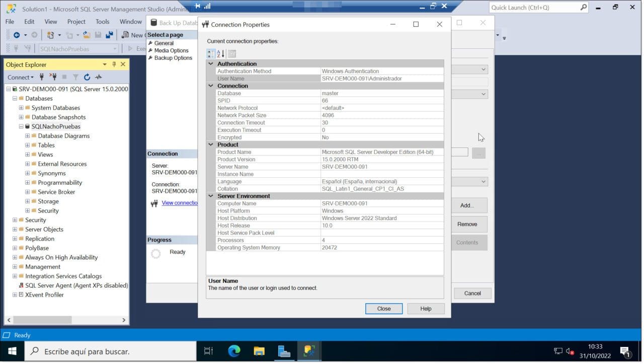
Task: Click the Quick Launch search field
Action: pos(534,8)
